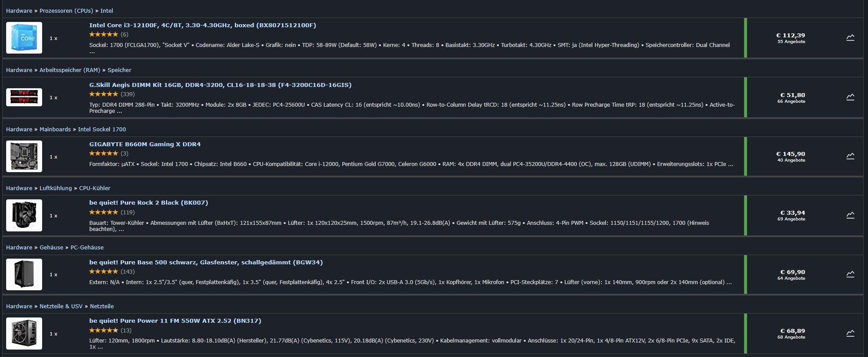
Task: Open the 64 Angebote offers link
Action: tap(791, 278)
